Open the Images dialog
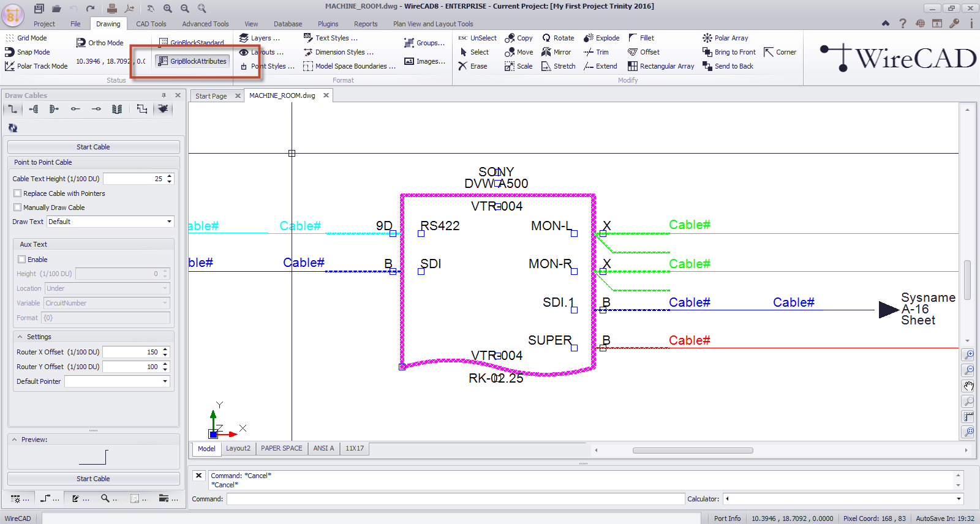The width and height of the screenshot is (980, 524). pos(424,61)
